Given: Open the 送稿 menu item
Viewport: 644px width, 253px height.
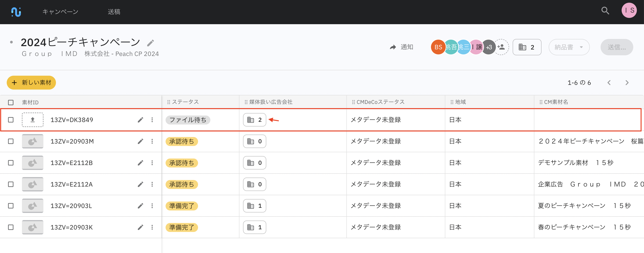Looking at the screenshot, I should (114, 12).
